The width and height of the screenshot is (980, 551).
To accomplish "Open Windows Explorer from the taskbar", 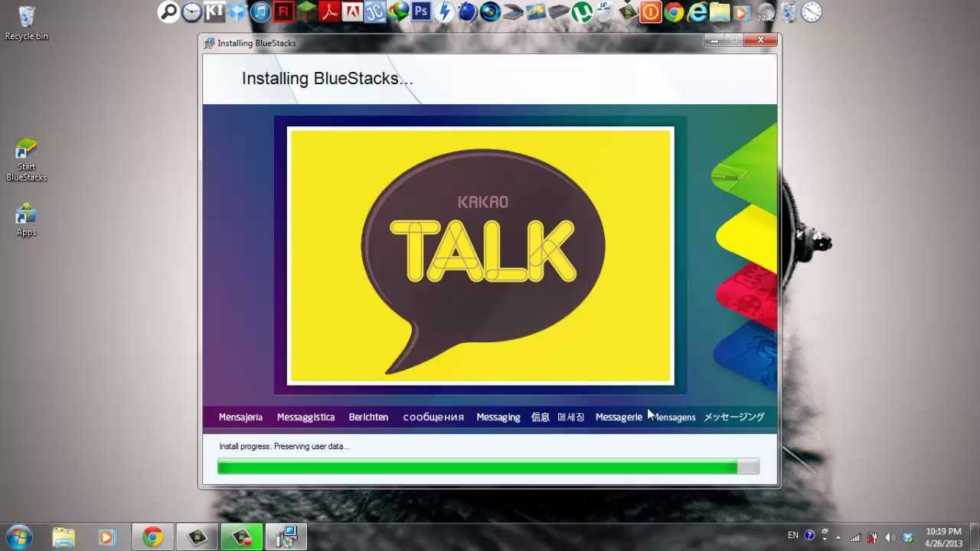I will [64, 537].
